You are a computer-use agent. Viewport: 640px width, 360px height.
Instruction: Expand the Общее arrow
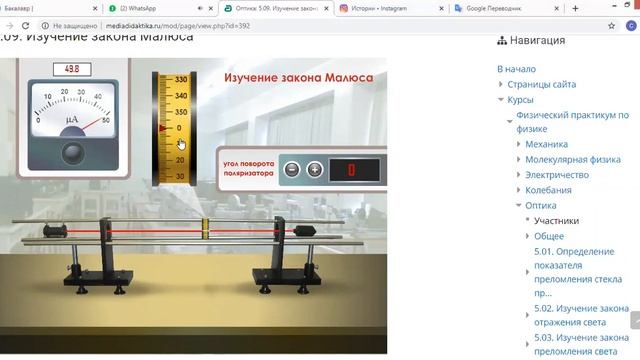click(527, 236)
